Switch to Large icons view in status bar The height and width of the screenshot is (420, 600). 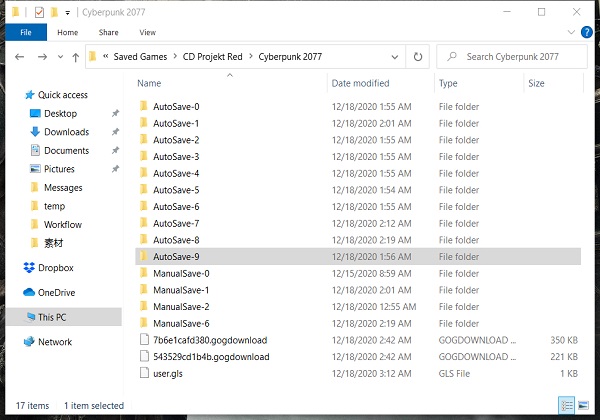[583, 405]
